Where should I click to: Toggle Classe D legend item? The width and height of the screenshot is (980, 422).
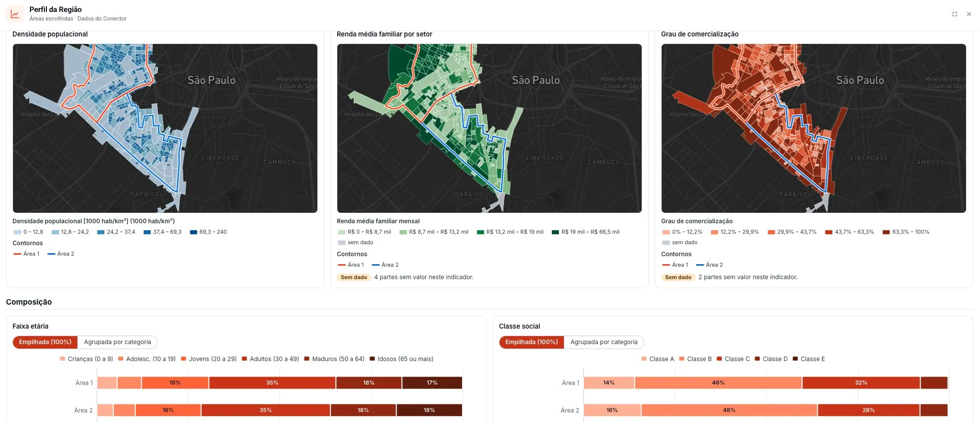(771, 359)
